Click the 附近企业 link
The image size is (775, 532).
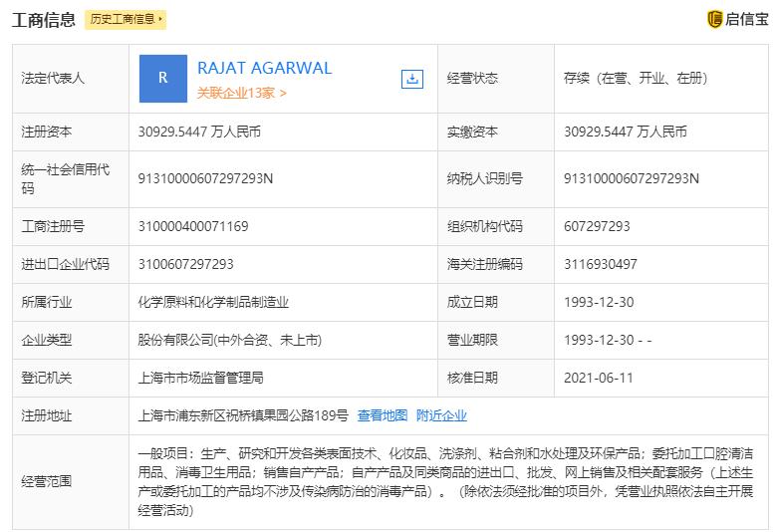[441, 415]
